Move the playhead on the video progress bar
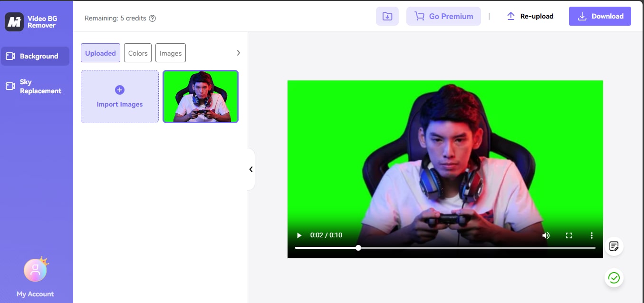The height and width of the screenshot is (303, 644). pos(358,247)
